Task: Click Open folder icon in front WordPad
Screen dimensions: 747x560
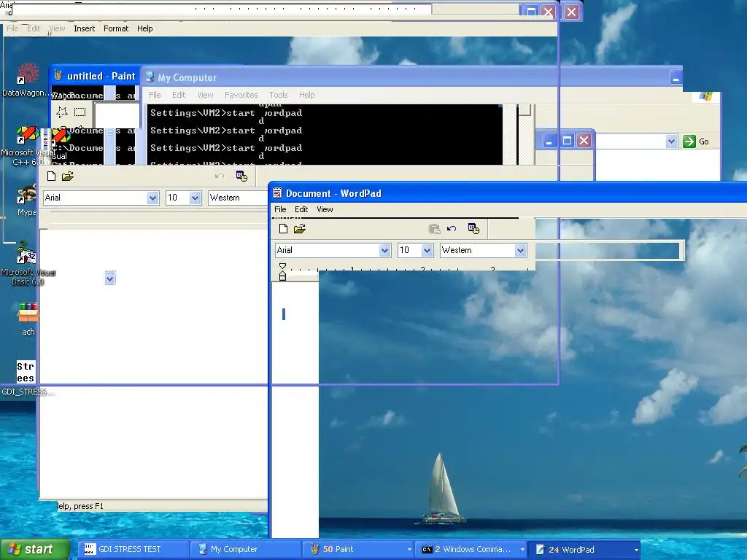Action: pyautogui.click(x=299, y=228)
